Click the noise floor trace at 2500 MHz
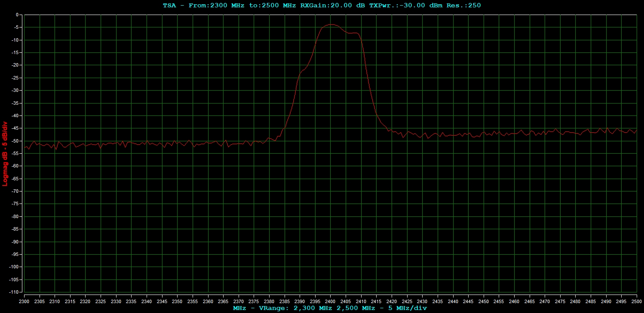Viewport: 644px width, 313px height. [x=636, y=131]
